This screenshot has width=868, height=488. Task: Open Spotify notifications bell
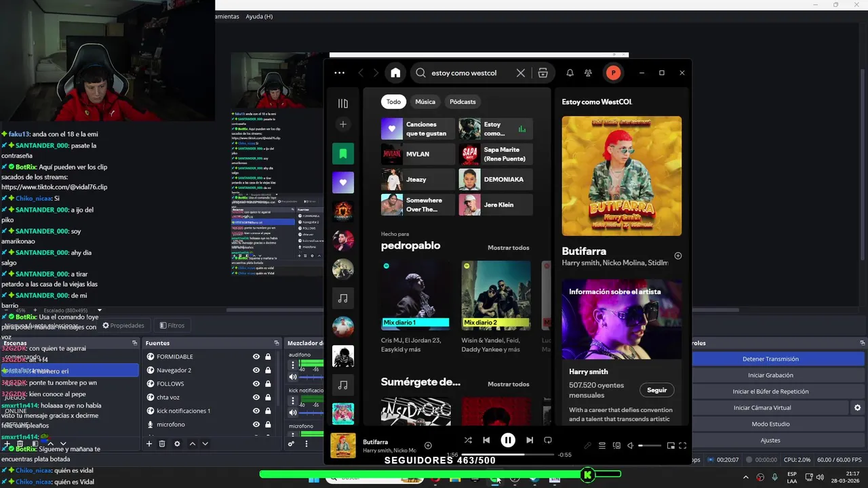click(570, 73)
